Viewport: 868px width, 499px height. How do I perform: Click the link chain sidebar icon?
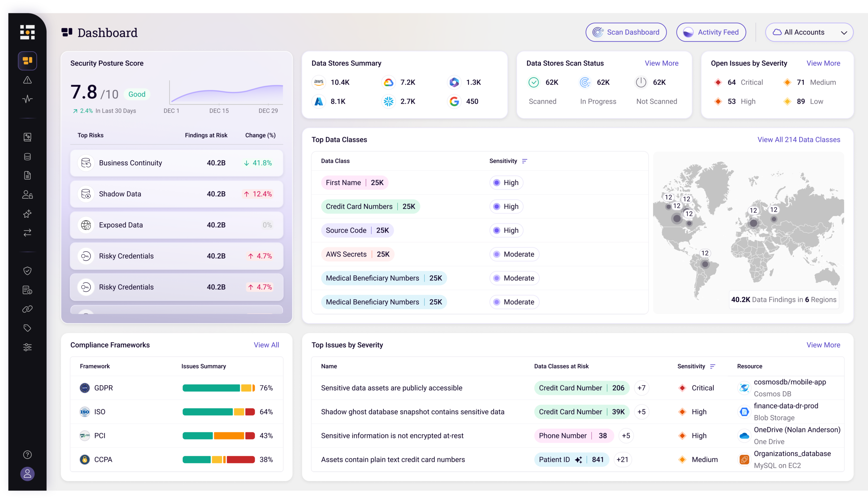[27, 309]
